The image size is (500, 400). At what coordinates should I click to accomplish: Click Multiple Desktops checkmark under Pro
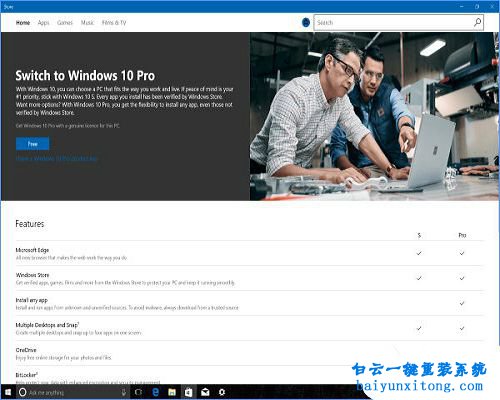click(x=462, y=328)
